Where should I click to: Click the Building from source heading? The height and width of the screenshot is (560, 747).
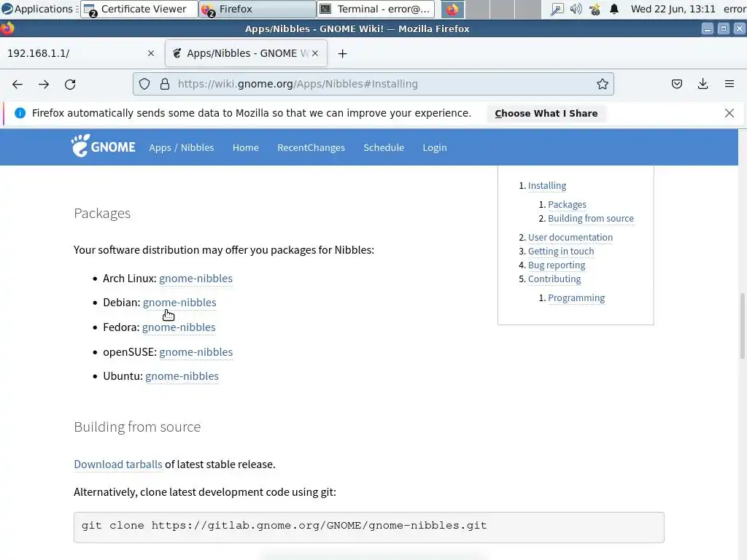click(x=137, y=427)
